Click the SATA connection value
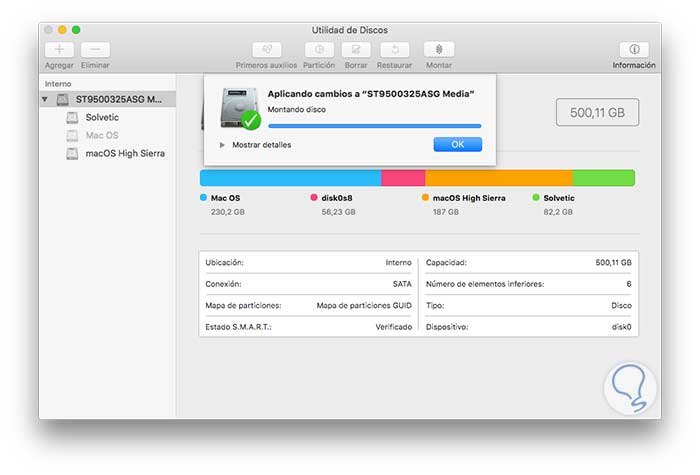The width and height of the screenshot is (700, 475). (x=402, y=284)
